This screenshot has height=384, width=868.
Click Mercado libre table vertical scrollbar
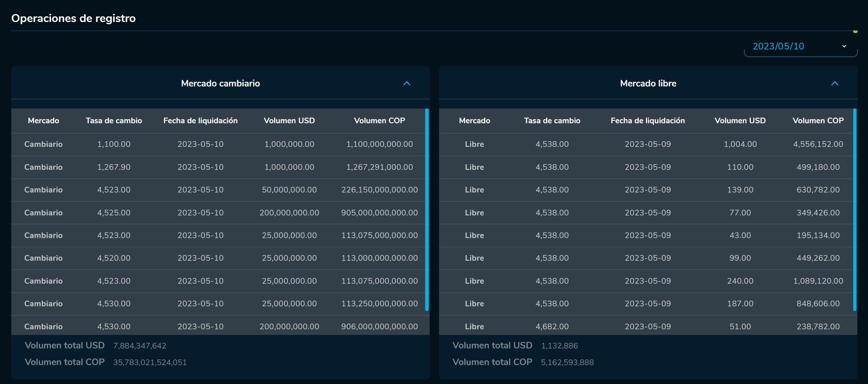pyautogui.click(x=854, y=209)
